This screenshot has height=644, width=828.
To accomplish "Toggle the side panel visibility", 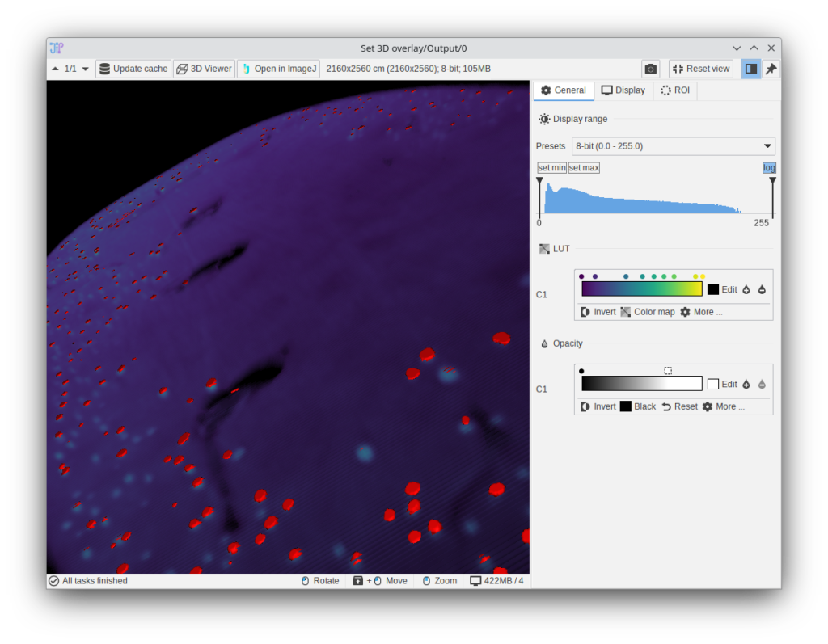I will pyautogui.click(x=750, y=69).
